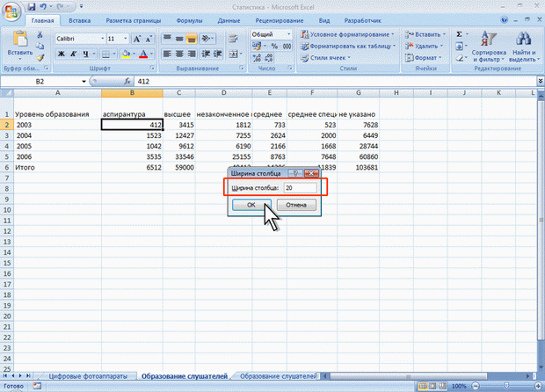The height and width of the screenshot is (392, 545).
Task: Toggle bold formatting (Ж)
Action: [x=62, y=54]
